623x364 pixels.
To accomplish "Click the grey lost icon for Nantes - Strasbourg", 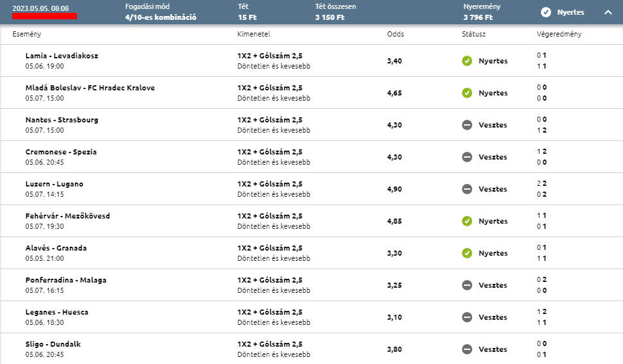I will click(x=467, y=125).
